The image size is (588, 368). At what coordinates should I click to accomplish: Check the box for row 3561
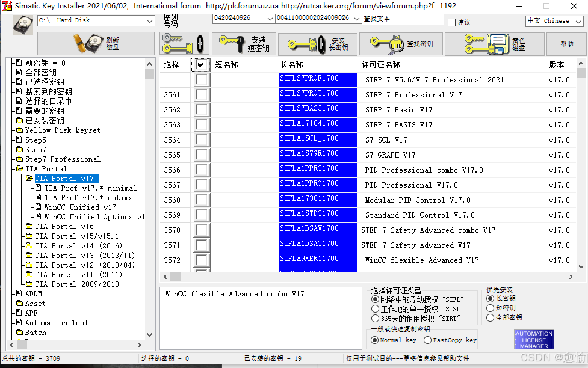coord(202,95)
